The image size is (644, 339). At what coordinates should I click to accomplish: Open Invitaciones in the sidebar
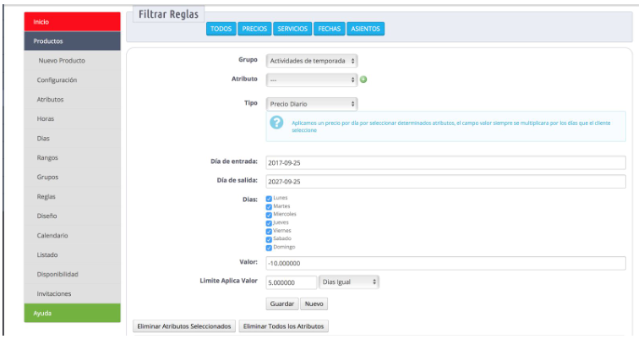tap(73, 294)
